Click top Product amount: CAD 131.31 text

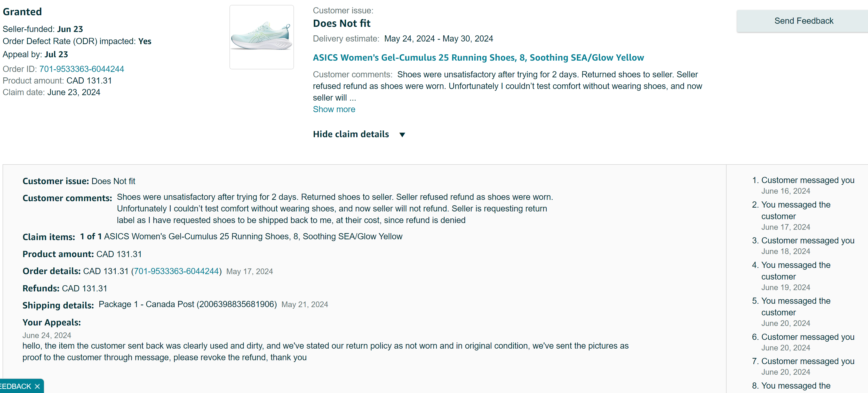coord(57,81)
